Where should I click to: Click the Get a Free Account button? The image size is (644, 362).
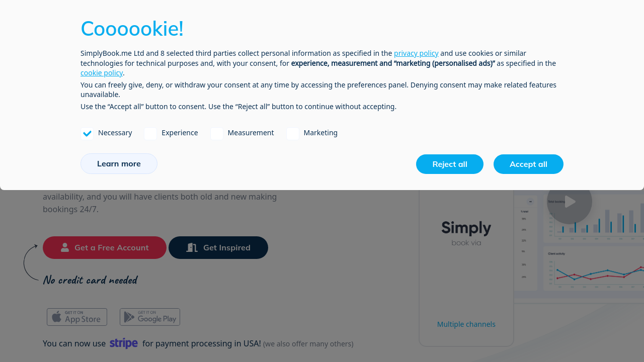[x=105, y=247]
